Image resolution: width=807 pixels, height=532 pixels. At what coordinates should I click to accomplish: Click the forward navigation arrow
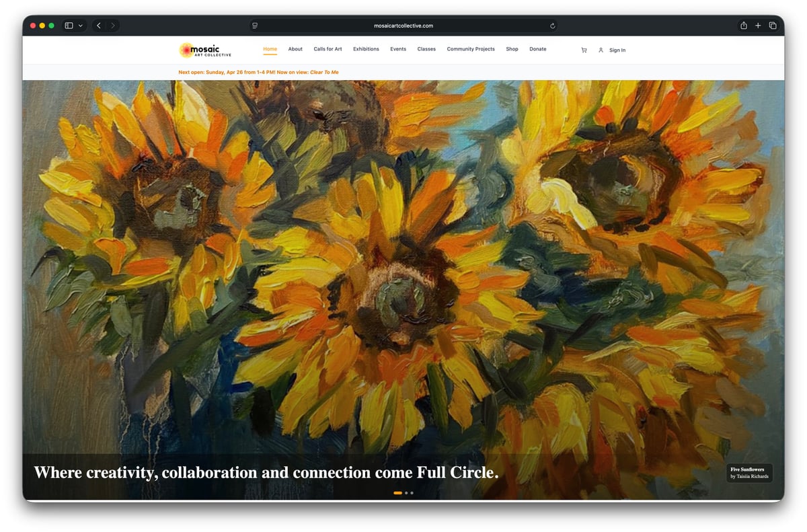113,25
